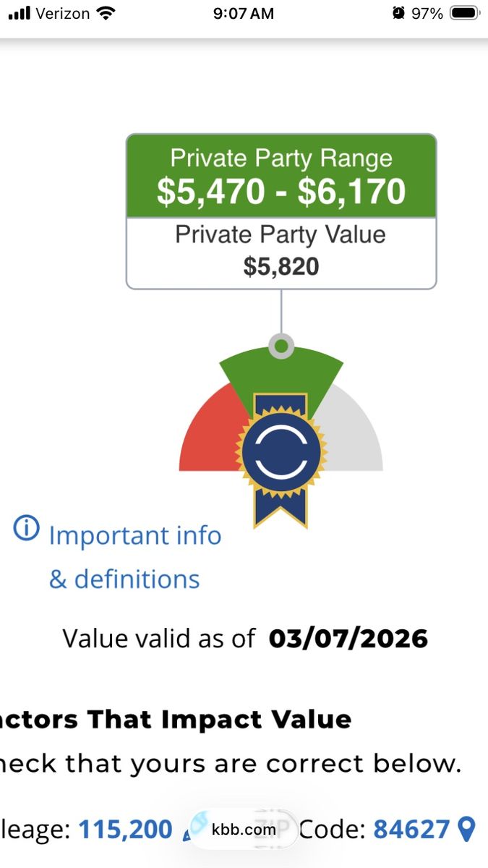488x868 pixels.
Task: Edit the mileage value 115,200
Action: (x=125, y=829)
